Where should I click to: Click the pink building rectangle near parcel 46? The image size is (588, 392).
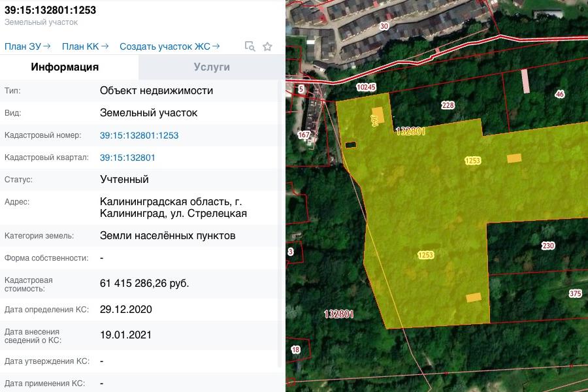pos(525,81)
